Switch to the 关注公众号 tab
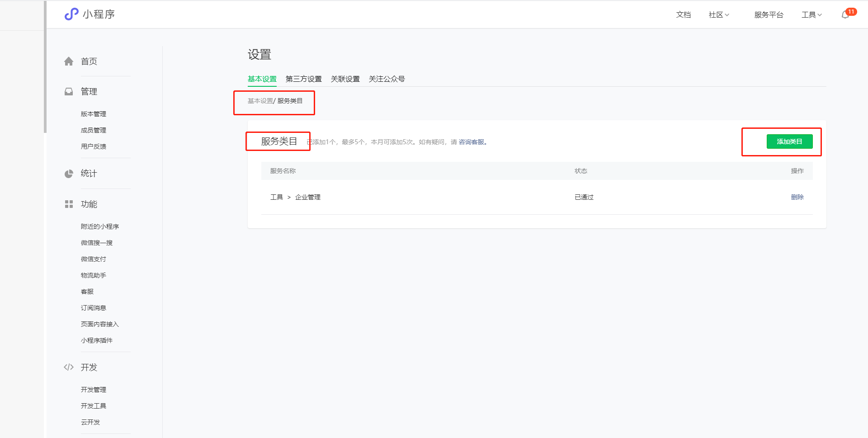This screenshot has width=868, height=438. pyautogui.click(x=387, y=79)
